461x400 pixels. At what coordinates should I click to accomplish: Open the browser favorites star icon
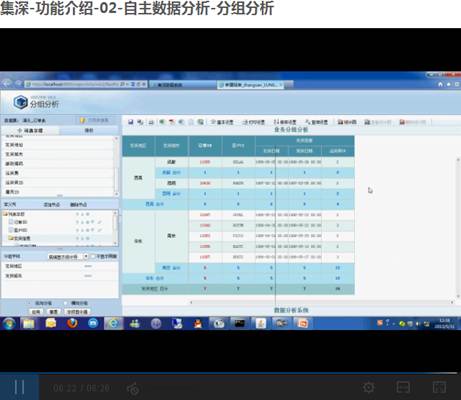pyautogui.click(x=449, y=84)
